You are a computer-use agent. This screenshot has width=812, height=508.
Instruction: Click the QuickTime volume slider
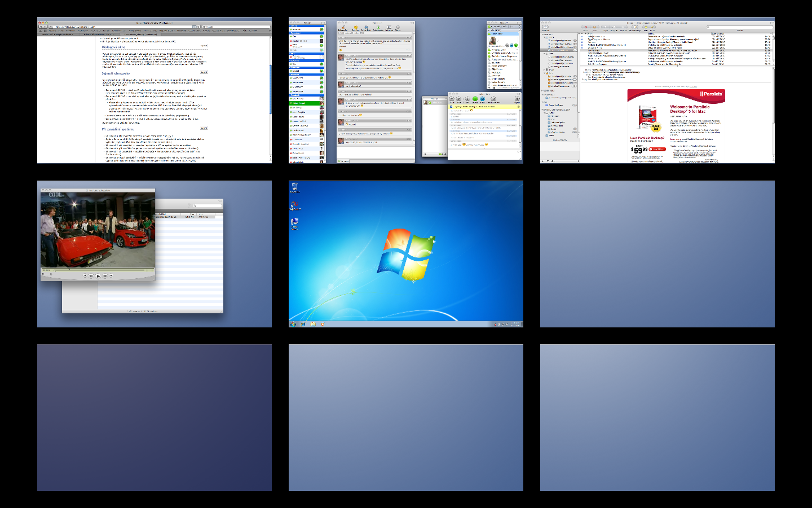coord(48,275)
